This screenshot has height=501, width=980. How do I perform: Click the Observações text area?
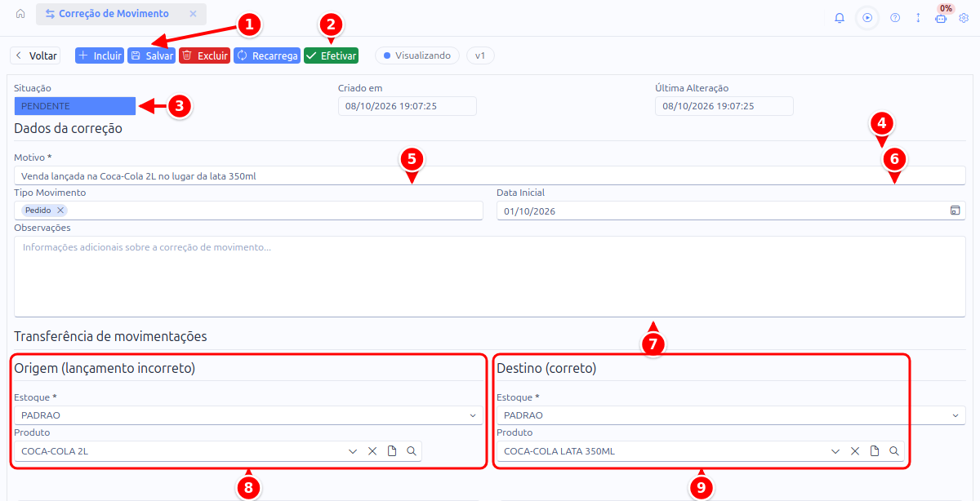point(490,277)
